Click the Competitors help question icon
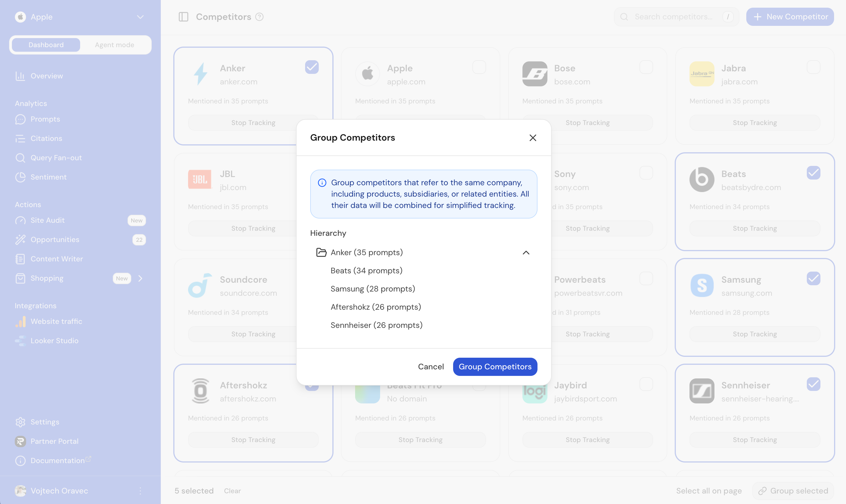 click(x=259, y=17)
